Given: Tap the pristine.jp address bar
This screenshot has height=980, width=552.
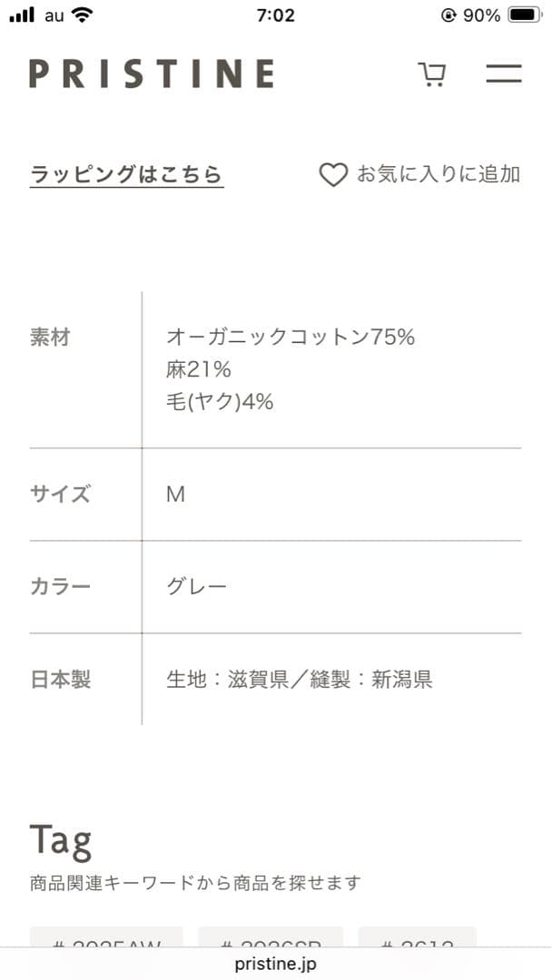Looking at the screenshot, I should point(276,964).
